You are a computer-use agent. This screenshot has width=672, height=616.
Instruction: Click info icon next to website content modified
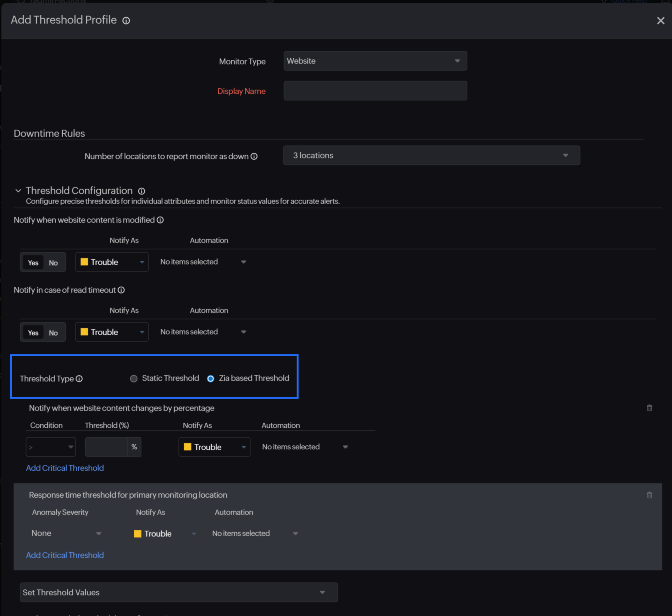point(160,220)
